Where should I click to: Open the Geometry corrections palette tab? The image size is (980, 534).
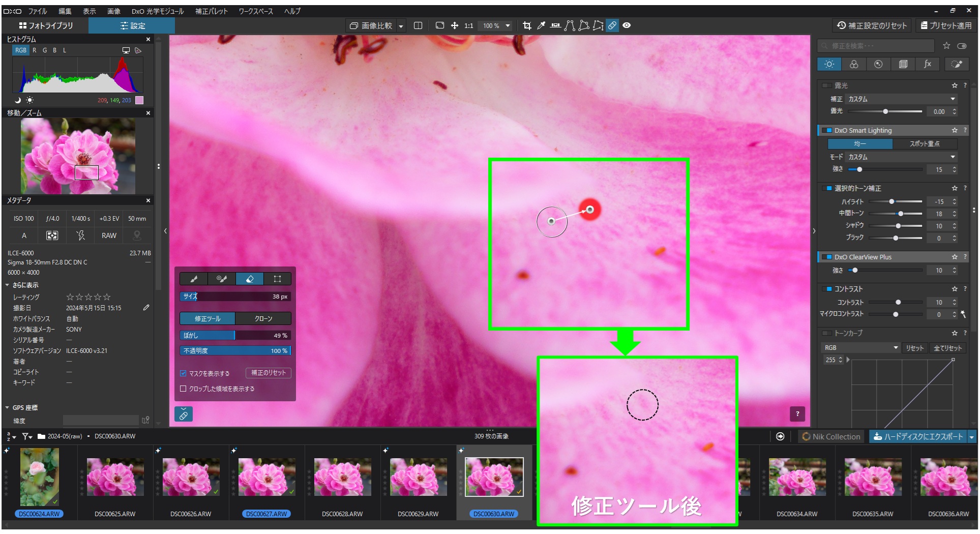coord(903,64)
